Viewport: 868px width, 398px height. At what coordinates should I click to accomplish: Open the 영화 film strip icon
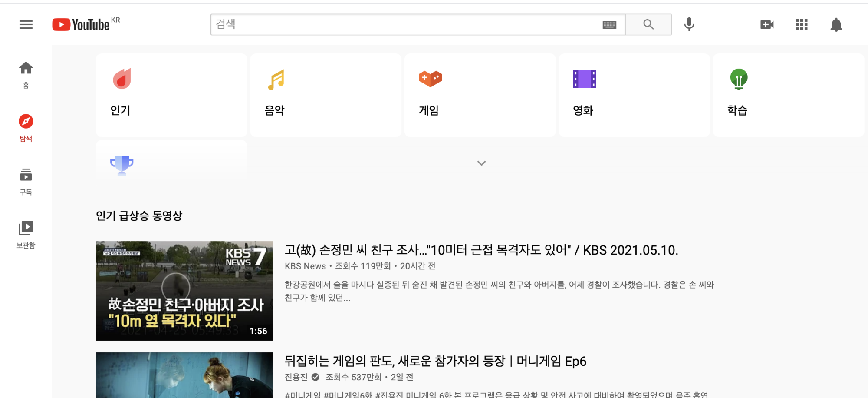click(585, 79)
